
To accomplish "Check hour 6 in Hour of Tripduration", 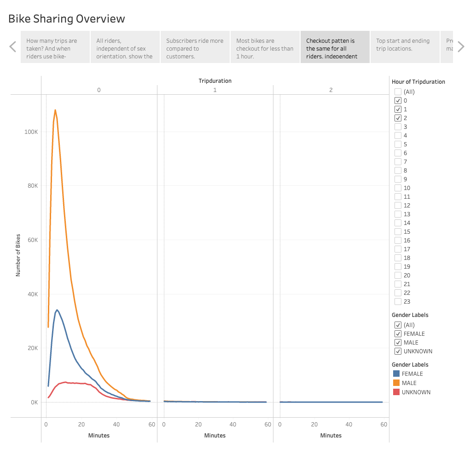I will pyautogui.click(x=398, y=153).
